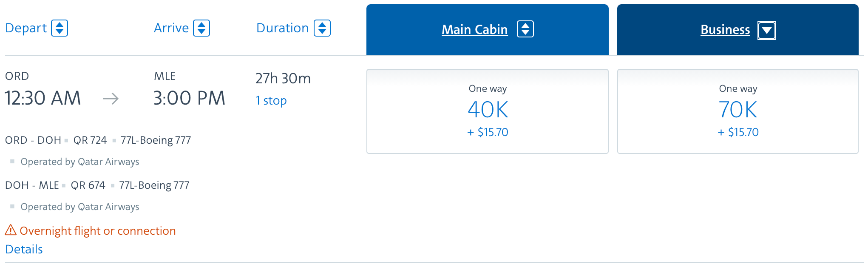Collapse the Business column with its disclosure arrow

768,30
